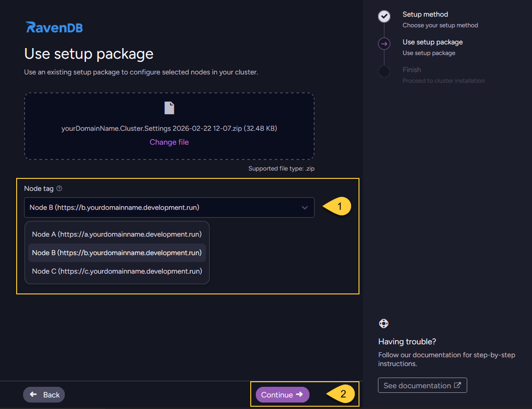The width and height of the screenshot is (532, 409).
Task: Click the back arrow icon in Back button
Action: (x=32, y=395)
